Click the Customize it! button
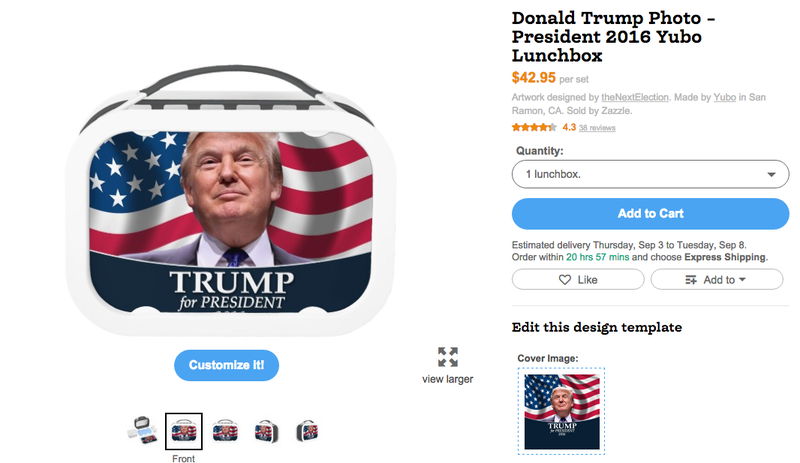The height and width of the screenshot is (463, 800). point(227,365)
